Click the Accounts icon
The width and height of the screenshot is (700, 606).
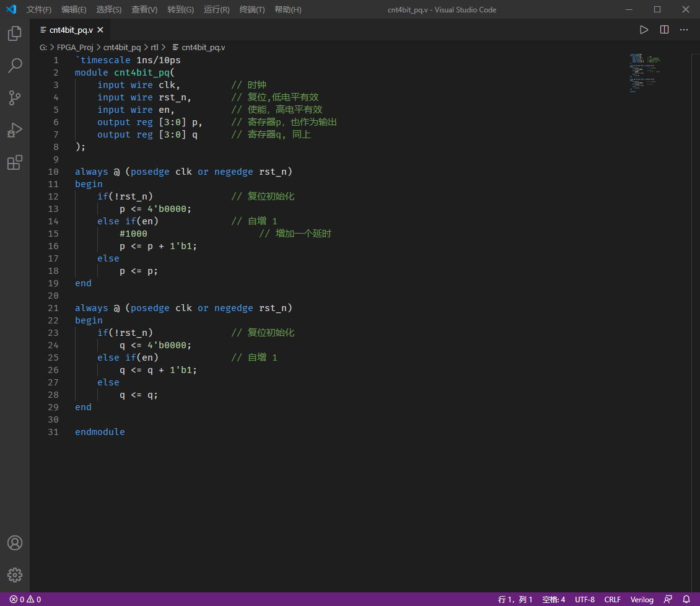click(x=15, y=543)
